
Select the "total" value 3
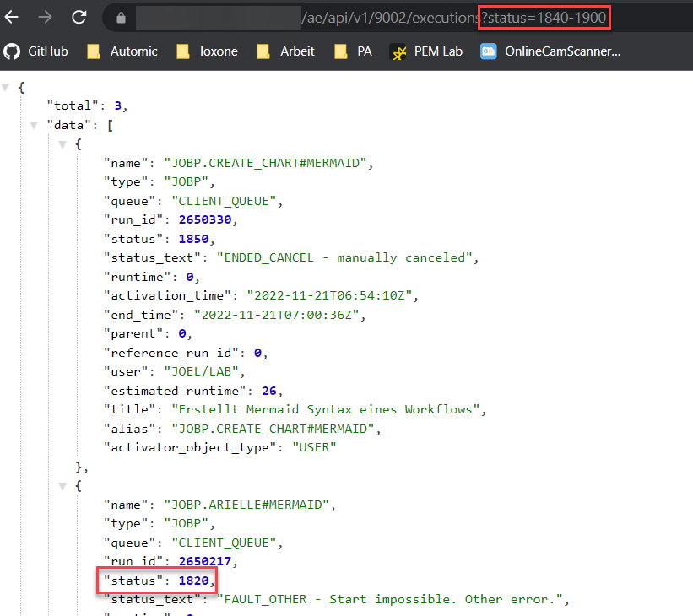tap(117, 105)
